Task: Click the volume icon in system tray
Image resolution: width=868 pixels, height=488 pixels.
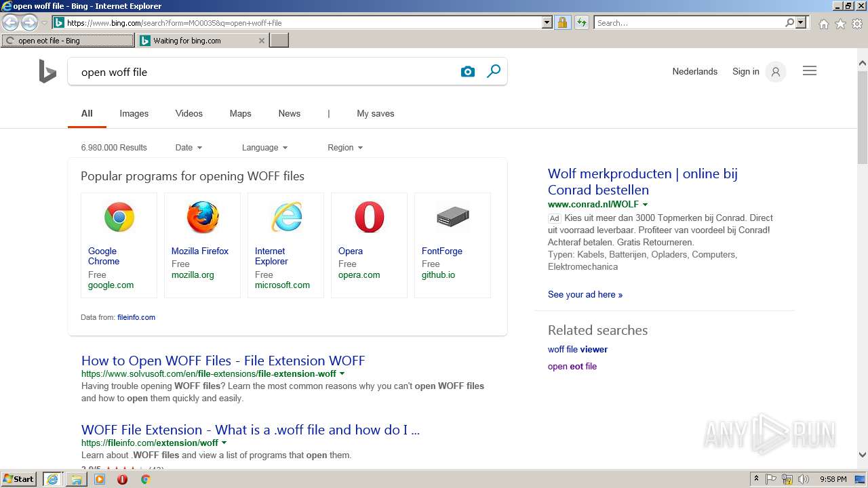Action: tap(804, 479)
